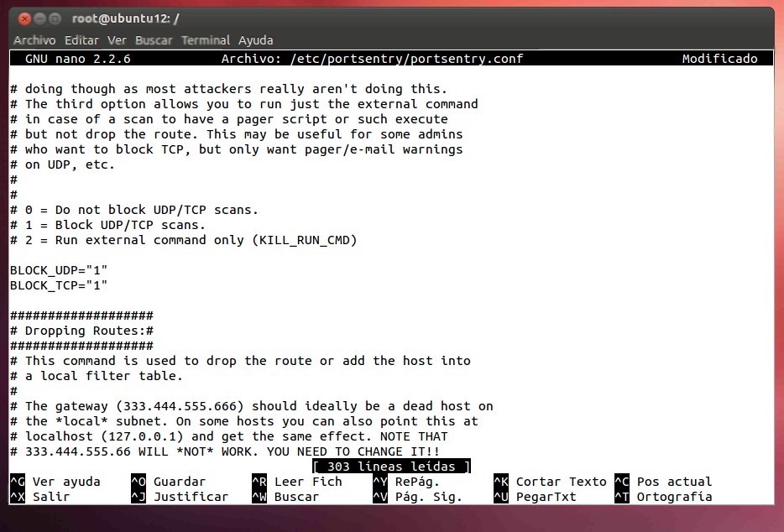Click the "303 líneas leídas" status message
The image size is (784, 532).
(x=391, y=467)
